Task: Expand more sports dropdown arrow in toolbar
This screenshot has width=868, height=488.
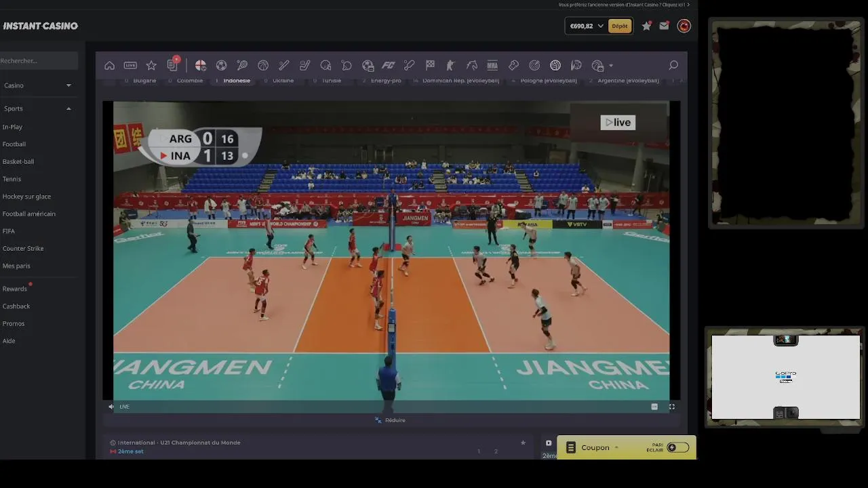Action: (611, 66)
